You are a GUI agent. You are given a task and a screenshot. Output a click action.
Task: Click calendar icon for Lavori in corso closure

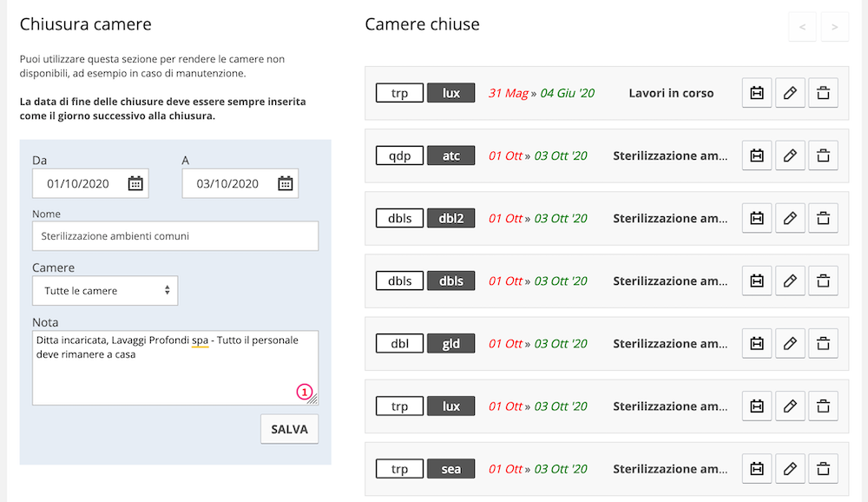coord(757,93)
